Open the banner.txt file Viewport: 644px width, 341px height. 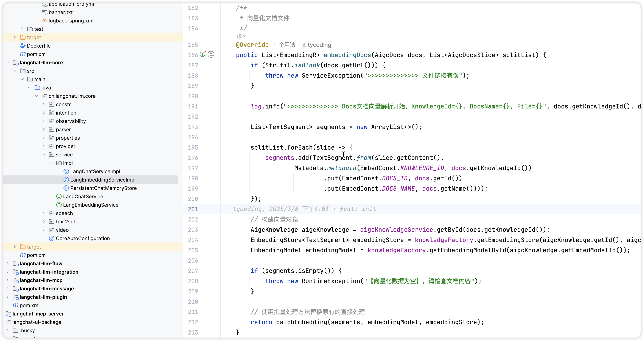(x=60, y=12)
